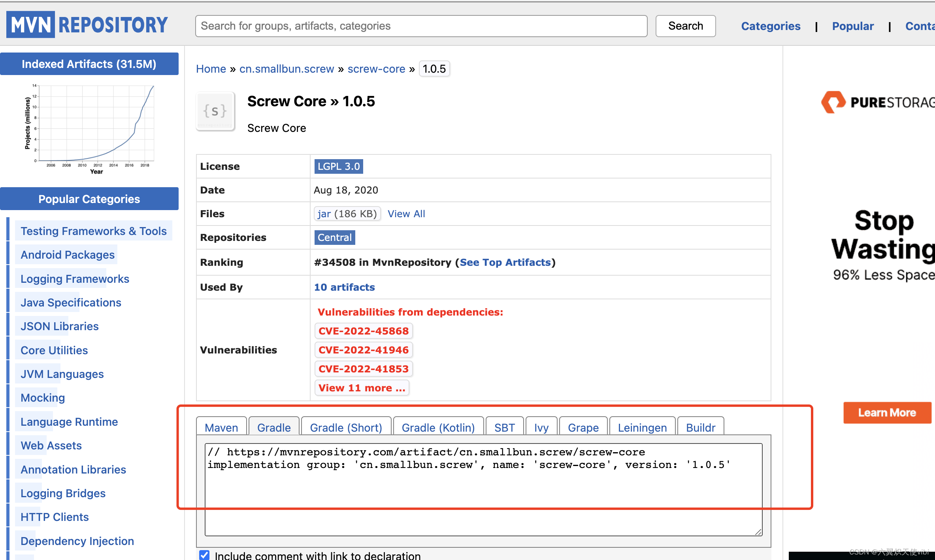Screen dimensions: 935x560
Task: Open the 10 artifacts usage link
Action: (344, 287)
